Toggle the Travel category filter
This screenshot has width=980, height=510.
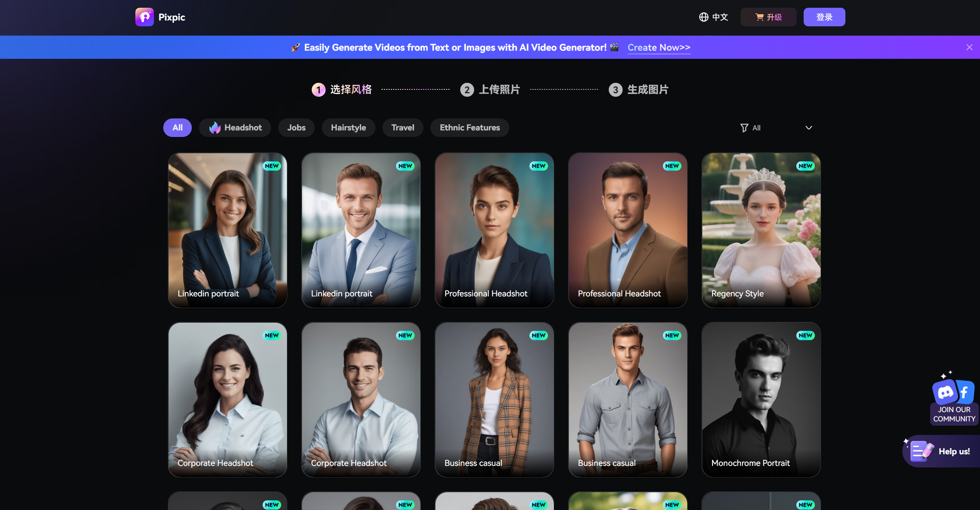[403, 127]
